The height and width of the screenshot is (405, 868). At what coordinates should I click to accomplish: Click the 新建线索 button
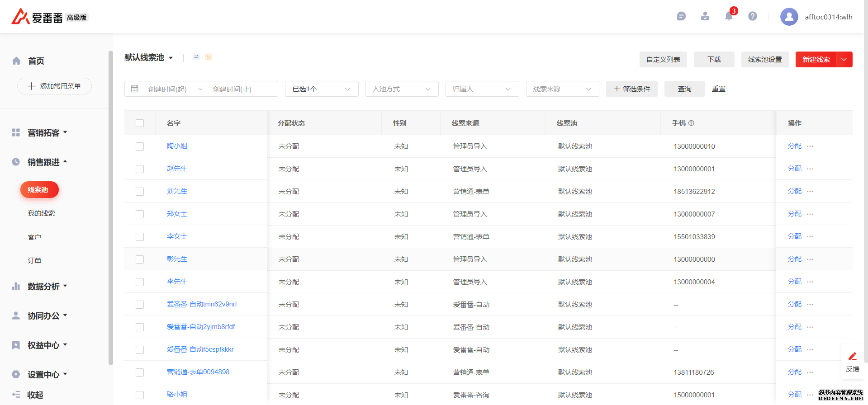coord(816,59)
